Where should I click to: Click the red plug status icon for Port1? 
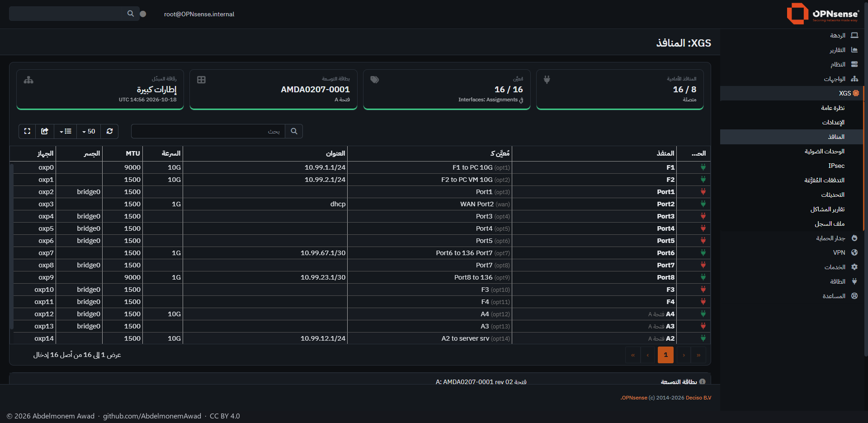pos(703,192)
